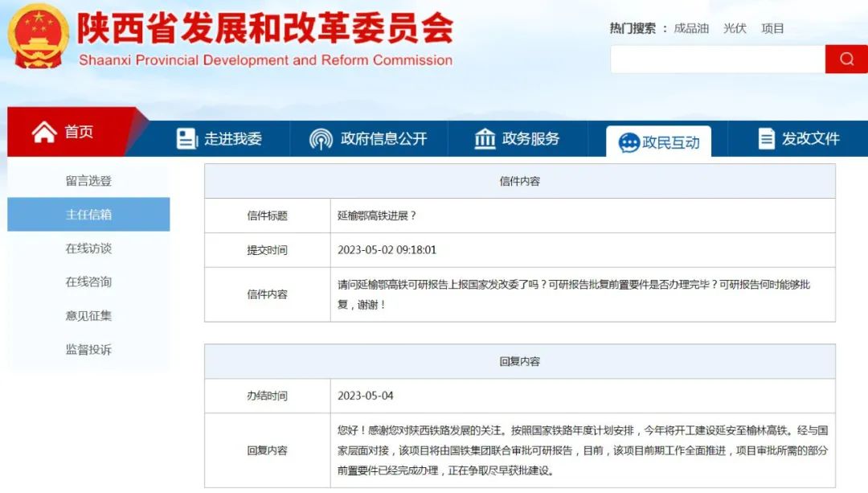868x493 pixels.
Task: Click the 政府信息公开 broadcast signal icon
Action: point(321,139)
